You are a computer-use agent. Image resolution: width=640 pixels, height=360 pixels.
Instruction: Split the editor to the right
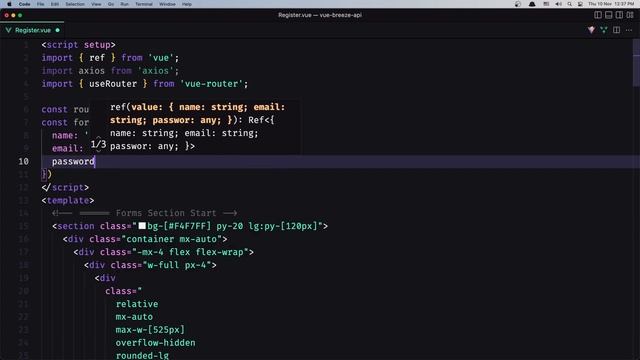click(616, 30)
